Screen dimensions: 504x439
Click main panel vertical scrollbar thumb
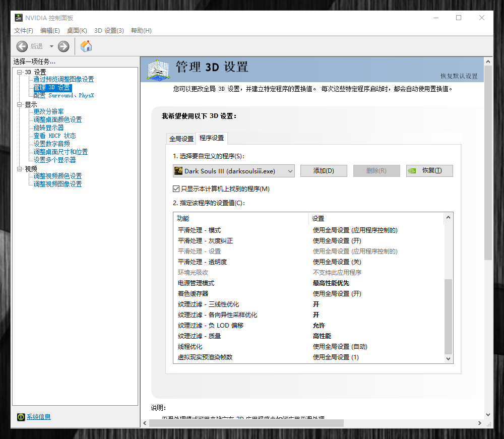488,163
